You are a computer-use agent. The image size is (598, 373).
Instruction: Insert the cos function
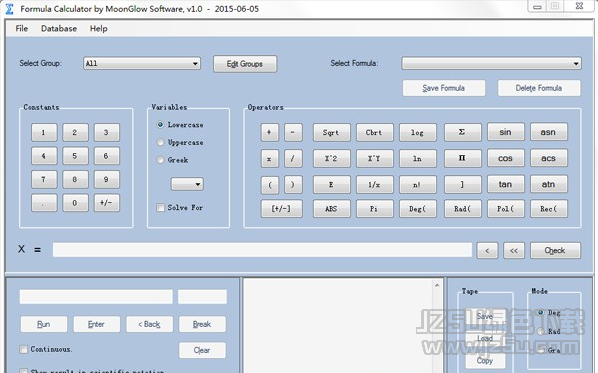point(505,158)
